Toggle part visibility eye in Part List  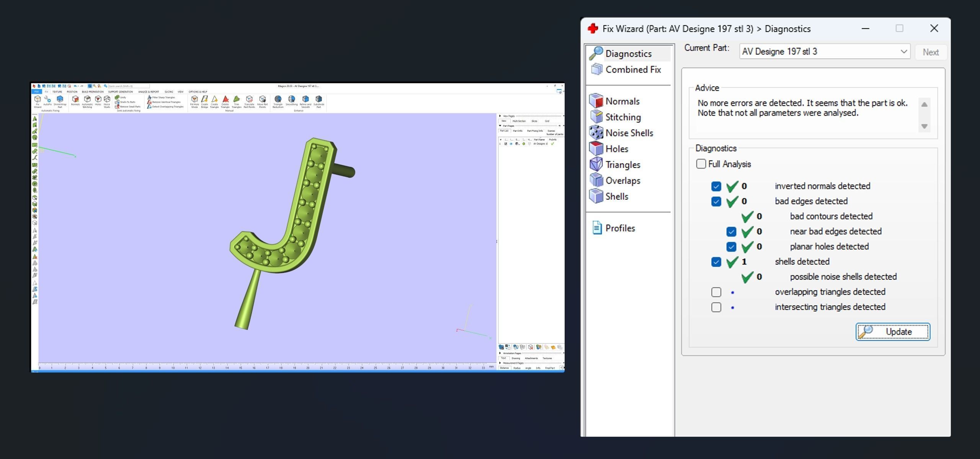pos(511,144)
